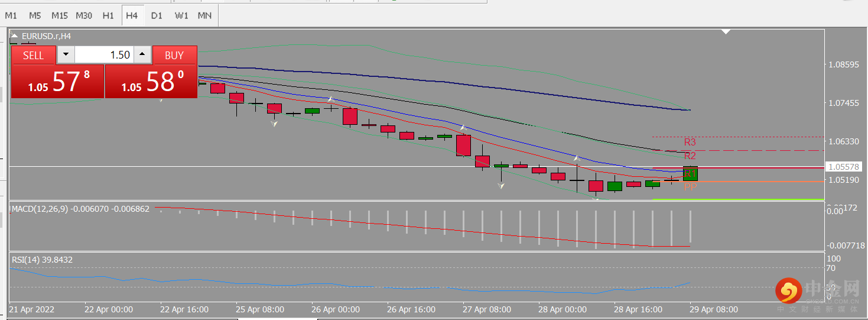The width and height of the screenshot is (868, 320).
Task: Increase volume with the up arrow
Action: click(142, 55)
